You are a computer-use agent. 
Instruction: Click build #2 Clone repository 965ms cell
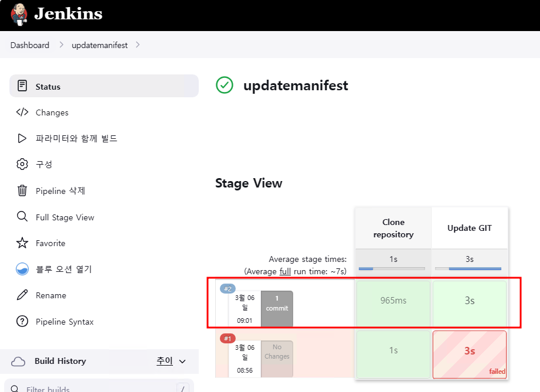pyautogui.click(x=393, y=303)
